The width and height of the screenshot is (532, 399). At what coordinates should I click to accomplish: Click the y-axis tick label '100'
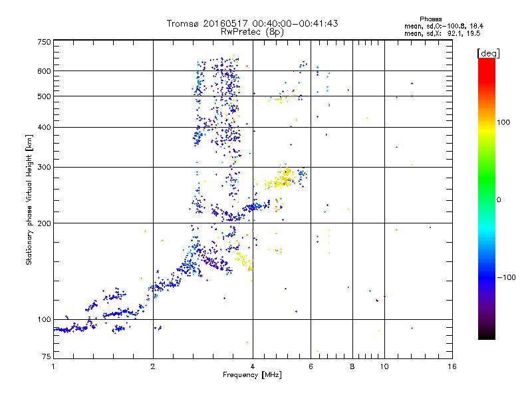(44, 319)
